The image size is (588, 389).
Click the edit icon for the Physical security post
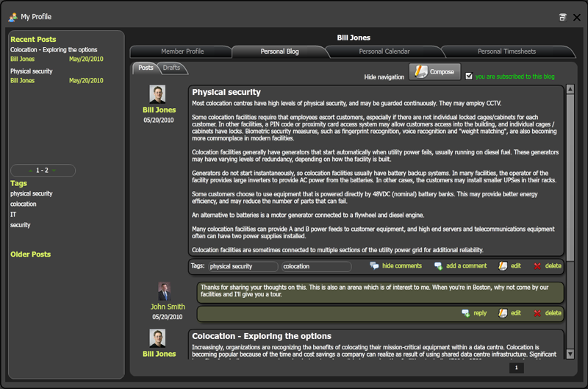503,266
